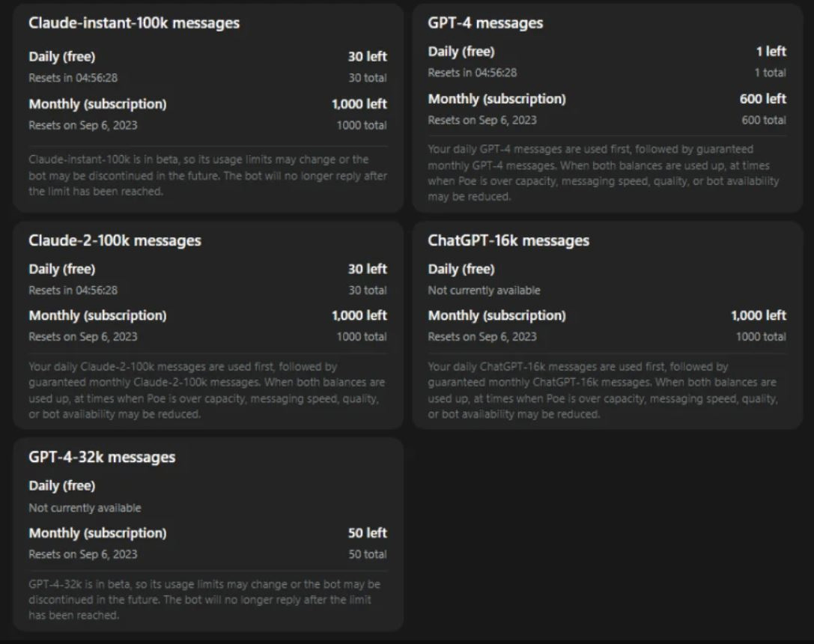Click the Claude-instant-100k beta notice text
Image resolution: width=814 pixels, height=644 pixels.
[x=207, y=175]
